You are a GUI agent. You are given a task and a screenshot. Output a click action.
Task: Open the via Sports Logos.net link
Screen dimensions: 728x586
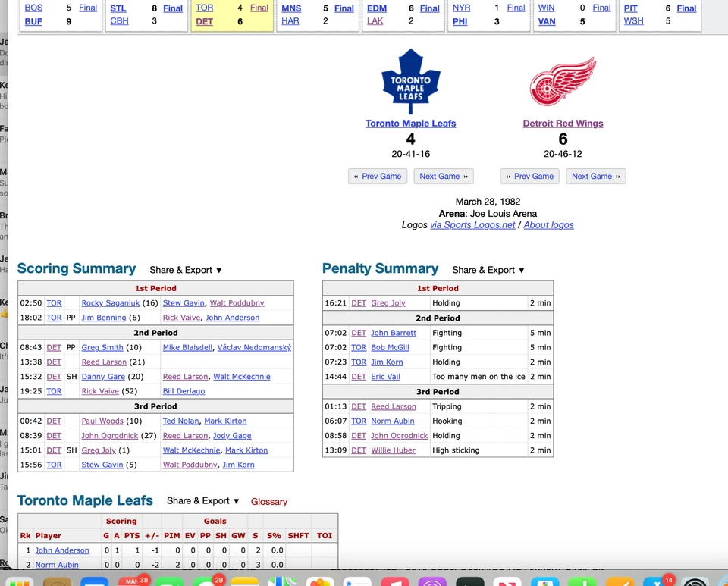point(472,225)
